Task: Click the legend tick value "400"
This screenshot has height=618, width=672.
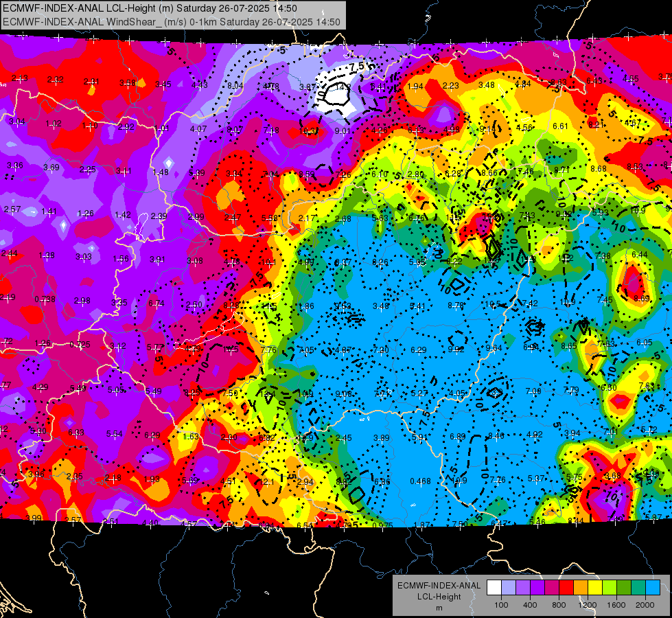Action: click(530, 605)
